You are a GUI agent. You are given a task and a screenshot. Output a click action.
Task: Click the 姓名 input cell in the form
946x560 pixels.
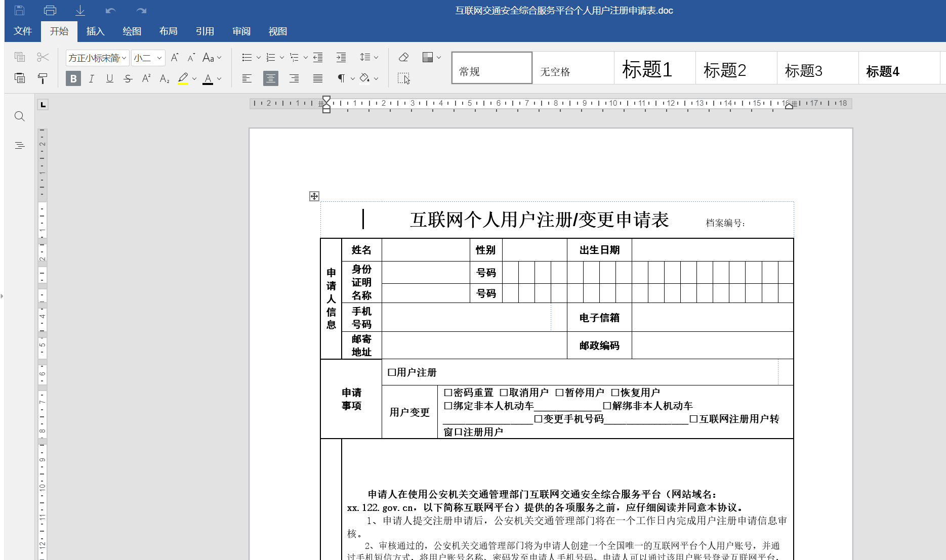tap(426, 250)
